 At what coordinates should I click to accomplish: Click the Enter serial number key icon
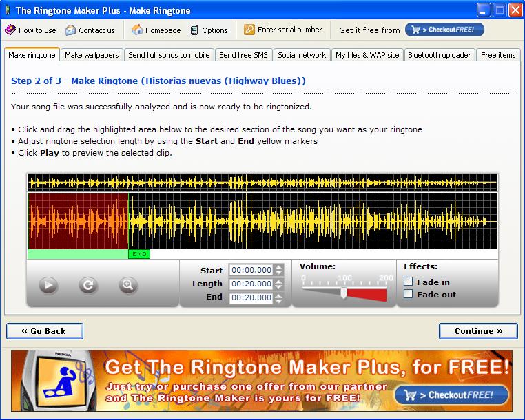(x=249, y=30)
